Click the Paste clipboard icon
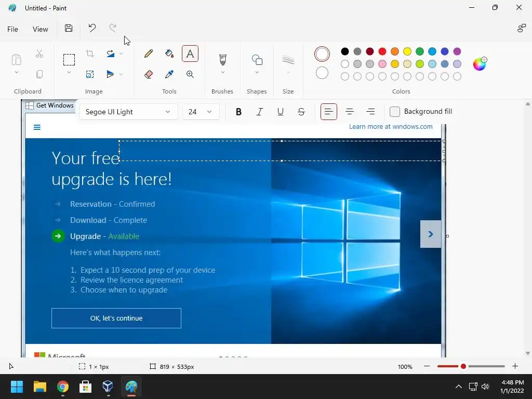This screenshot has height=399, width=532. [x=16, y=60]
